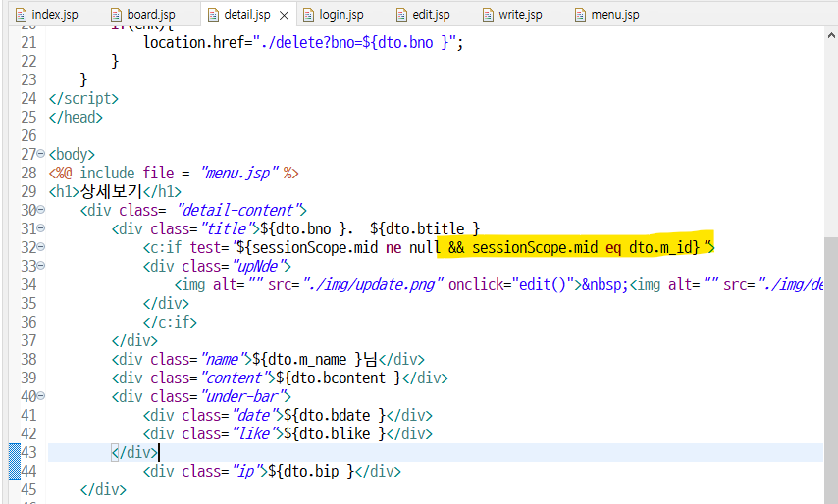Click the "./img/update.png" src string
Image resolution: width=838 pixels, height=504 pixels.
[x=373, y=285]
